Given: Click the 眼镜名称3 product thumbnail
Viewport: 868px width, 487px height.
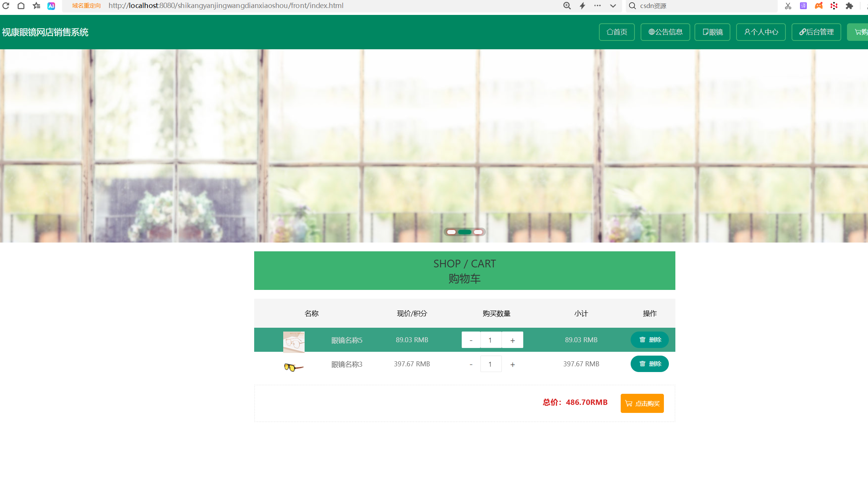Looking at the screenshot, I should click(x=294, y=367).
